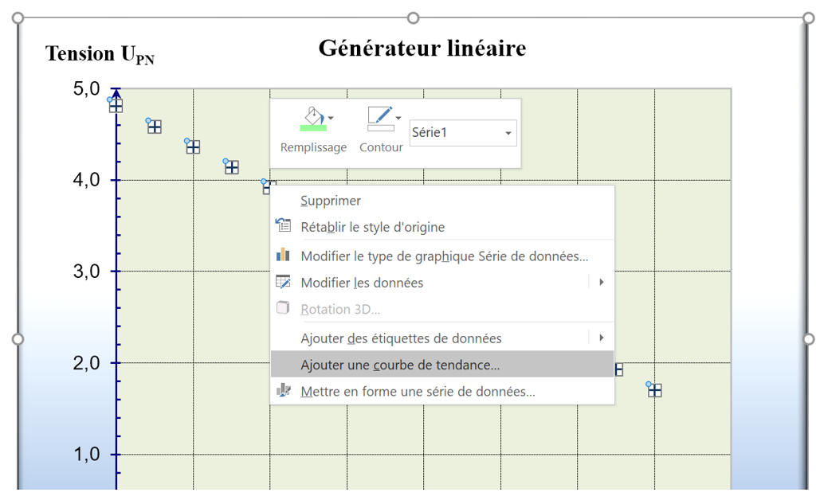Choose Mettre en forme une série de données
The width and height of the screenshot is (820, 504).
(442, 391)
